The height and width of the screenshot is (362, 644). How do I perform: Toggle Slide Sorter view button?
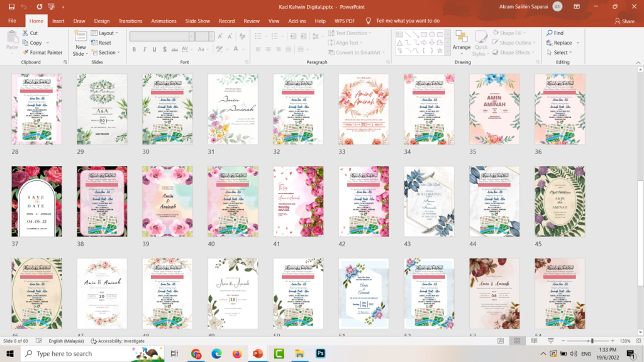[517, 341]
